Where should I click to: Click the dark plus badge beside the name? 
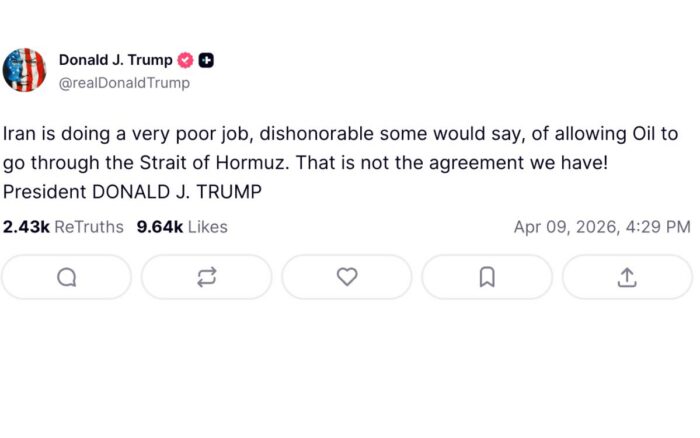point(206,60)
